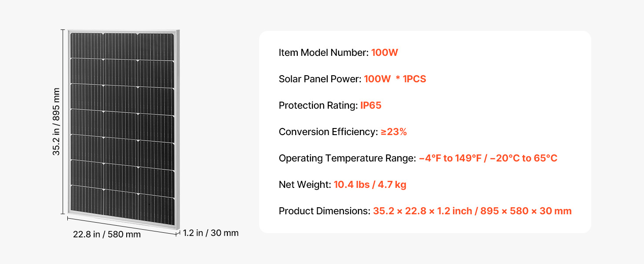Click the Protection Rating label
The height and width of the screenshot is (264, 644).
tap(318, 106)
